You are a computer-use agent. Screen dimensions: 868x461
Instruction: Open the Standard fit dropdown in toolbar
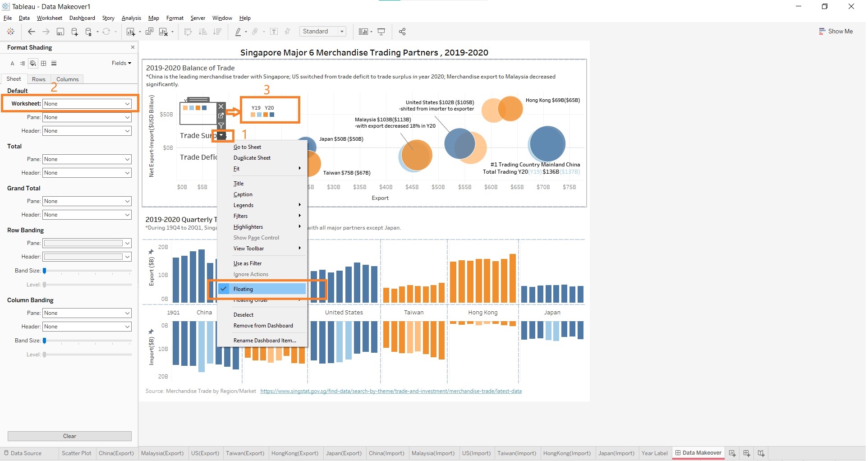coord(323,32)
